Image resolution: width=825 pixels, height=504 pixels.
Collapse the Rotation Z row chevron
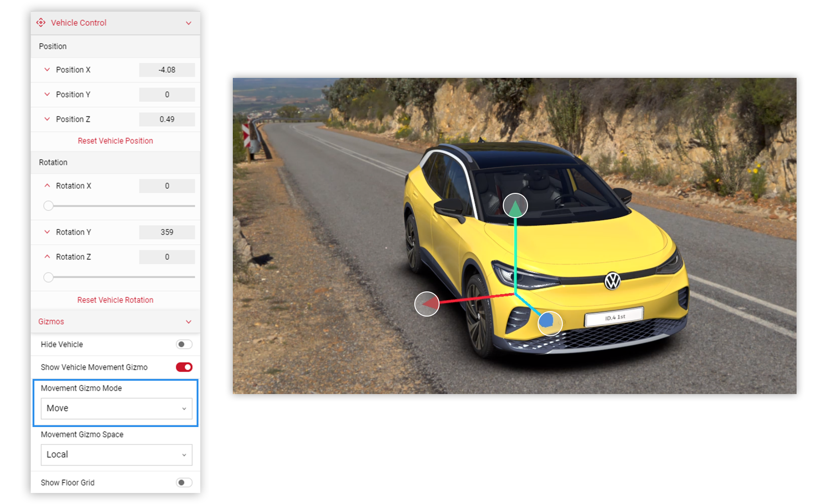[47, 257]
